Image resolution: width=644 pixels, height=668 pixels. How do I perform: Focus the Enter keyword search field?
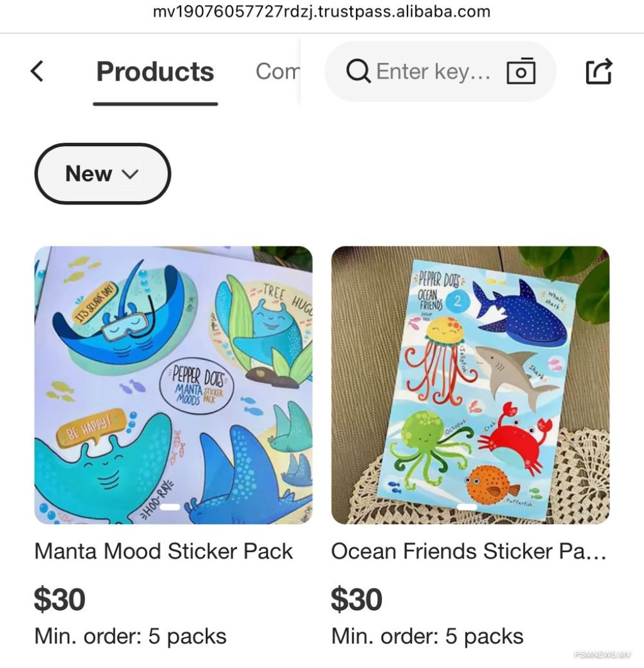pyautogui.click(x=433, y=72)
